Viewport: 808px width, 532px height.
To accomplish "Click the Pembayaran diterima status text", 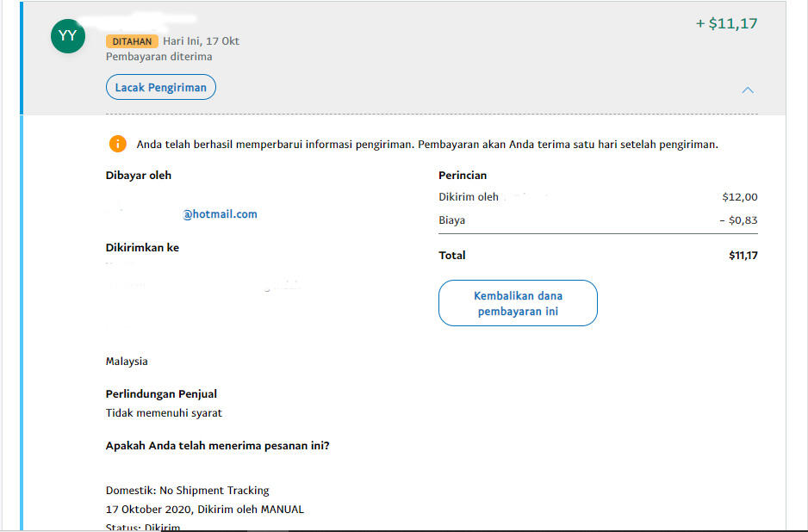I will (x=158, y=57).
